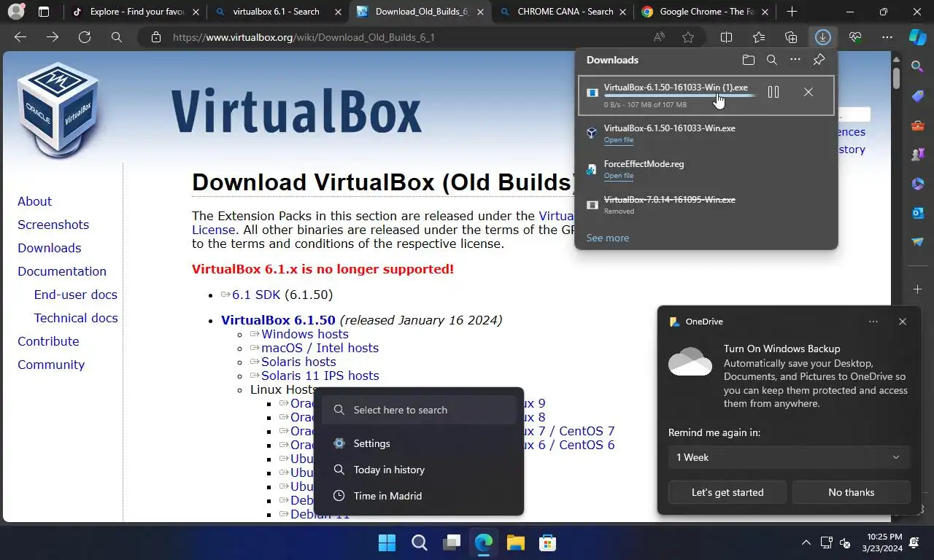934x560 pixels.
Task: Add this page to favorites star
Action: [688, 37]
